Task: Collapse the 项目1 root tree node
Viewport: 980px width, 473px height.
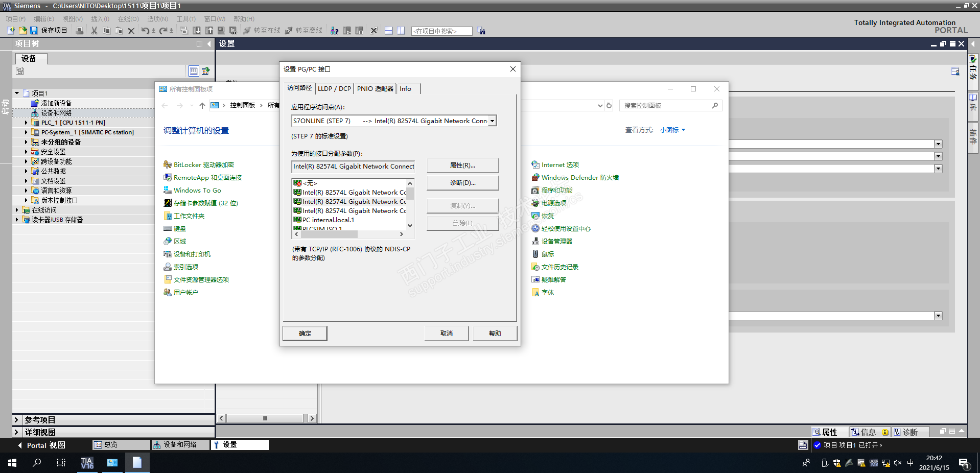Action: 17,93
